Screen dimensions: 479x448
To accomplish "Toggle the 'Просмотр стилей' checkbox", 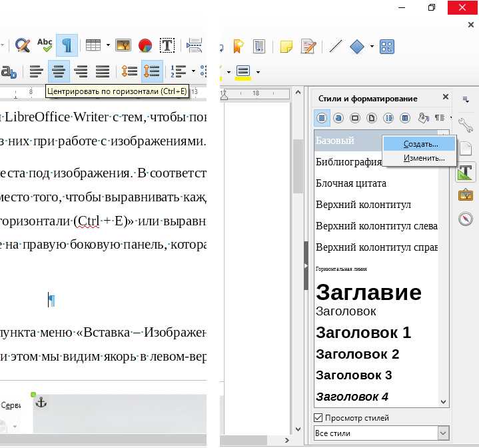I will pyautogui.click(x=318, y=417).
